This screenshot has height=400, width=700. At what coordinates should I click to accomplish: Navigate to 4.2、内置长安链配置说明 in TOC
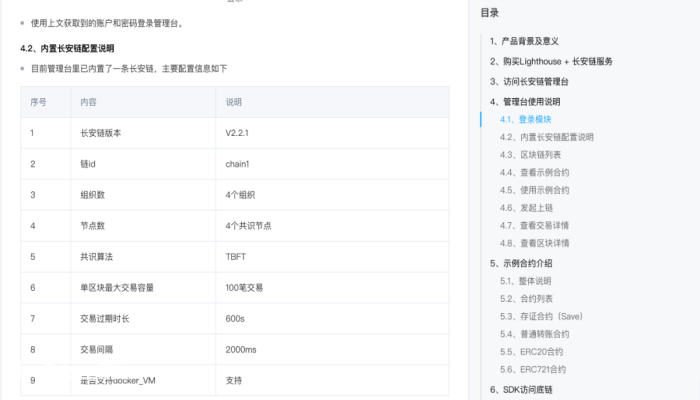pyautogui.click(x=546, y=137)
